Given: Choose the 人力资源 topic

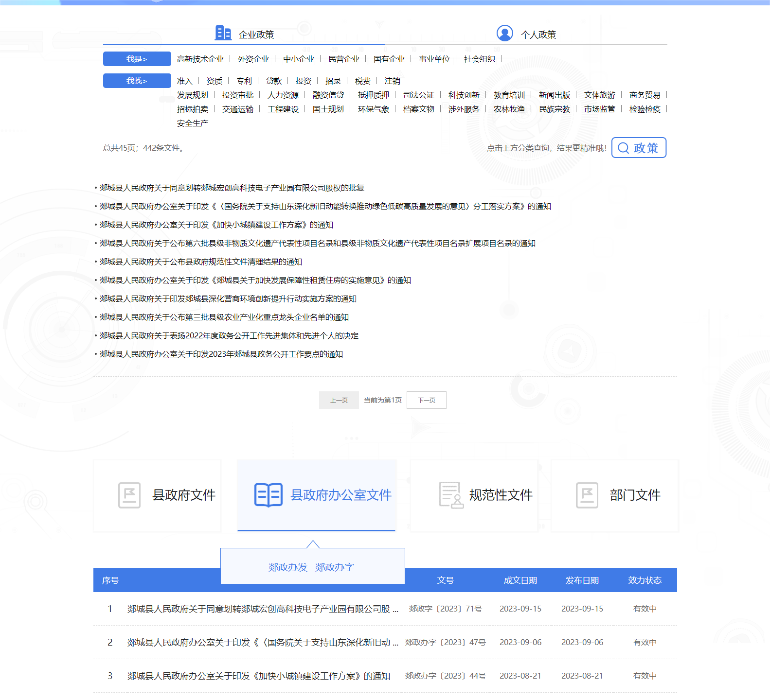Looking at the screenshot, I should [x=283, y=95].
